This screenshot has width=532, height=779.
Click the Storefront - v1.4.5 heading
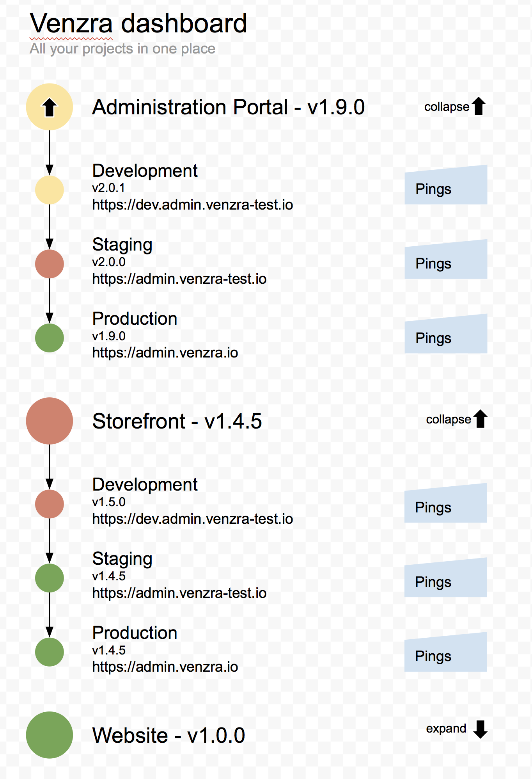tap(177, 421)
